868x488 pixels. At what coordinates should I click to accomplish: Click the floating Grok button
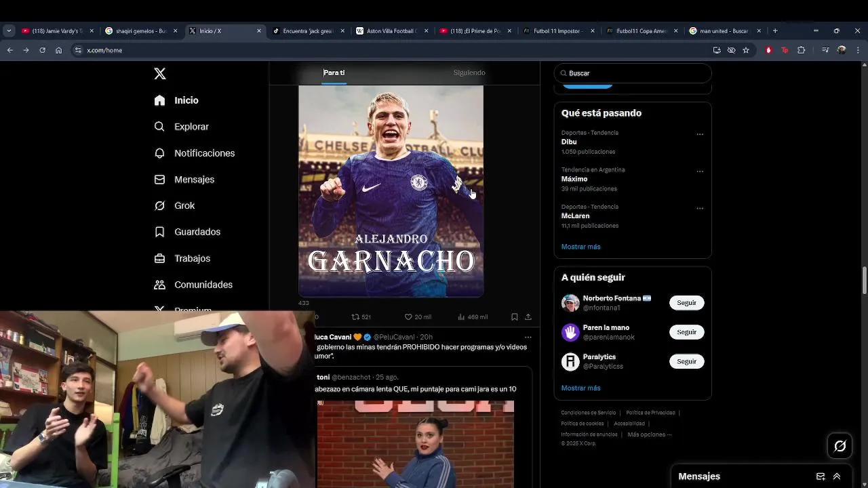coord(840,446)
